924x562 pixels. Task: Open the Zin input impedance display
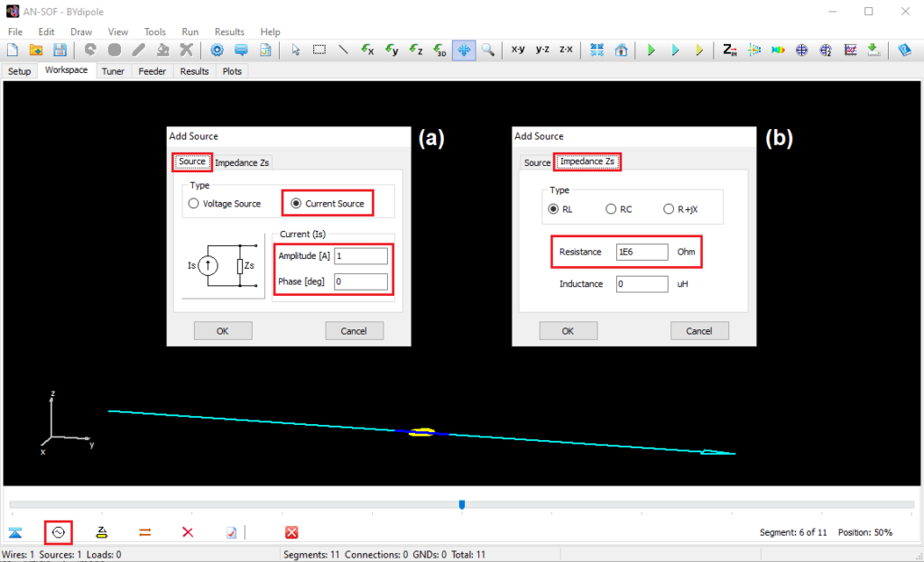tap(728, 50)
